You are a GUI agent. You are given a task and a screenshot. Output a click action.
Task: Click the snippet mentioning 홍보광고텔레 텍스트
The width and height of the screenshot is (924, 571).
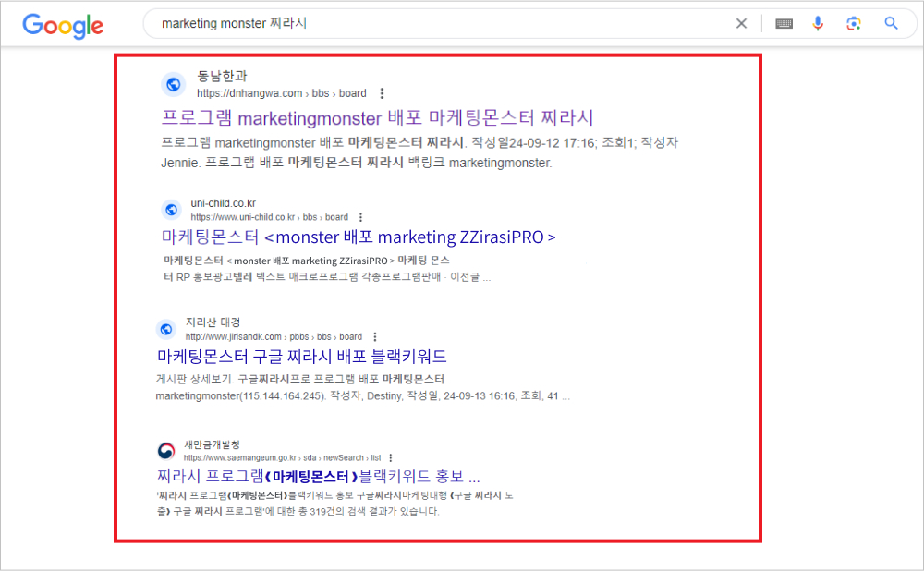click(327, 269)
